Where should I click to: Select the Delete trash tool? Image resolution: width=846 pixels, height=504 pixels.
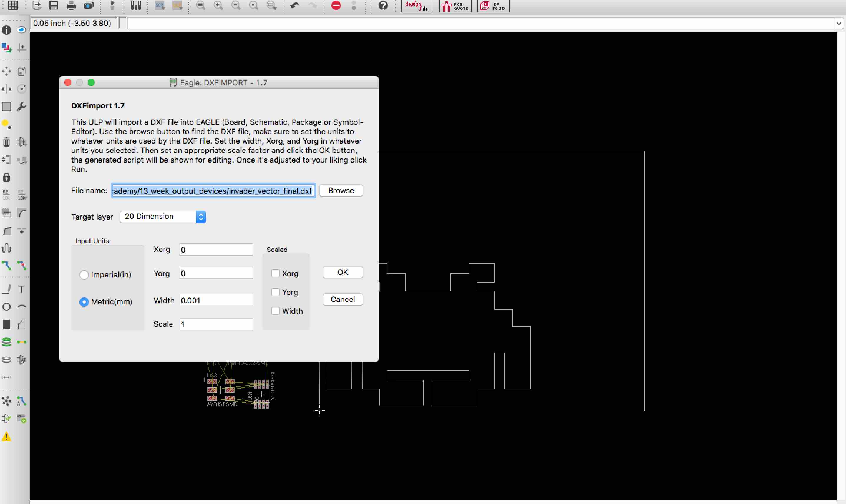[x=6, y=142]
